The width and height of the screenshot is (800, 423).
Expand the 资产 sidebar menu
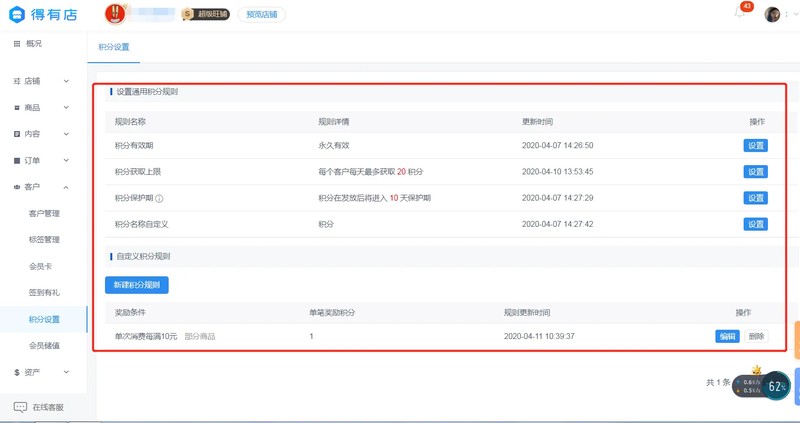click(41, 372)
